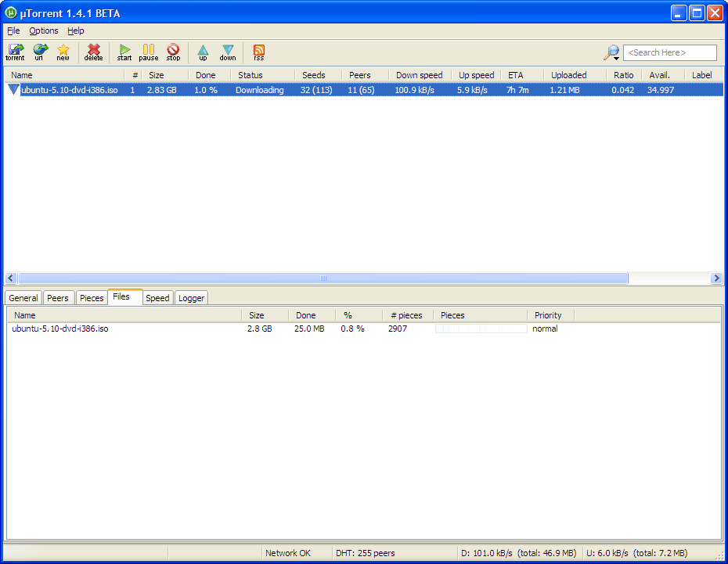Viewport: 728px width, 564px height.
Task: Sort torrent list by ETA column
Action: click(x=522, y=75)
